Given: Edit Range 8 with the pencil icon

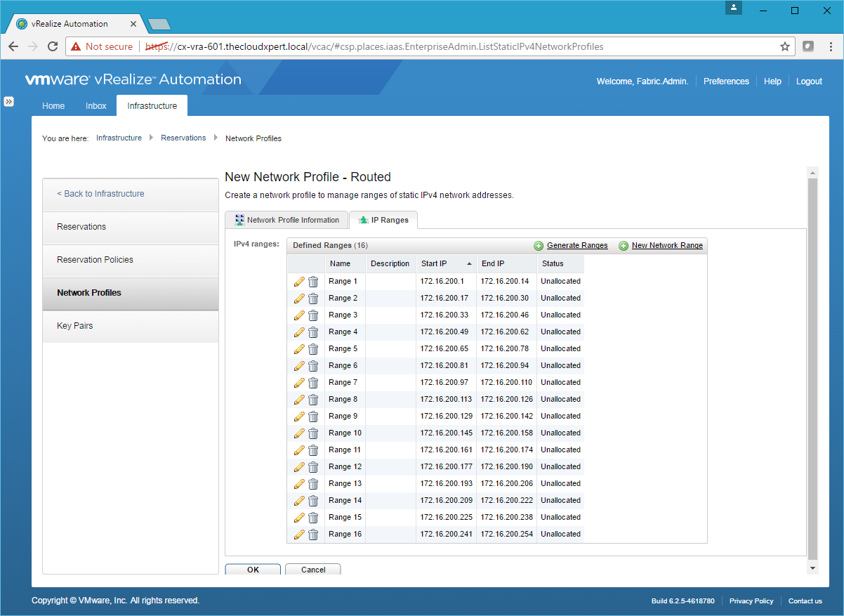Looking at the screenshot, I should 299,400.
